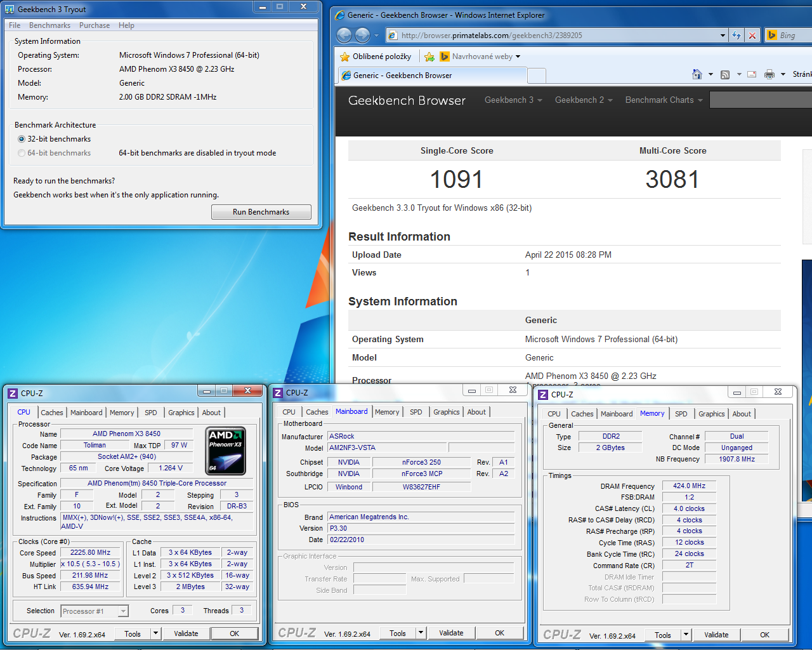The height and width of the screenshot is (650, 812).
Task: Open the Purchase menu in Geekbench
Action: (x=95, y=25)
